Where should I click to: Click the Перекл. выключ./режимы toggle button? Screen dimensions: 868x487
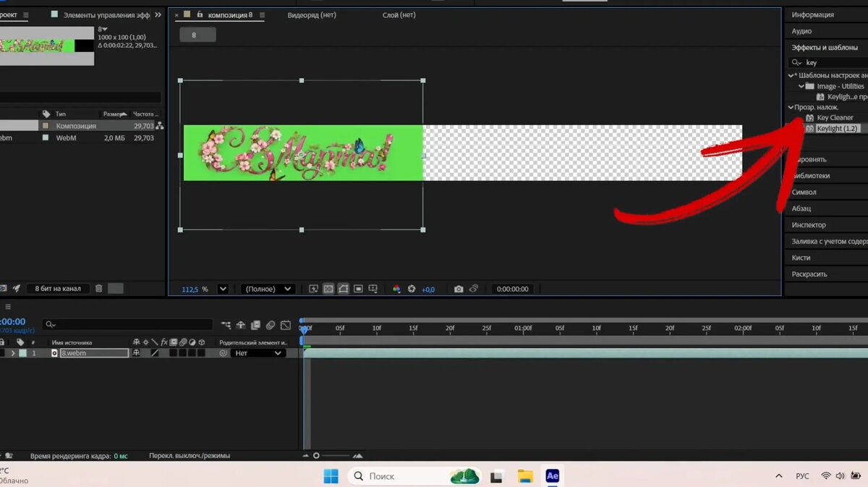(188, 456)
